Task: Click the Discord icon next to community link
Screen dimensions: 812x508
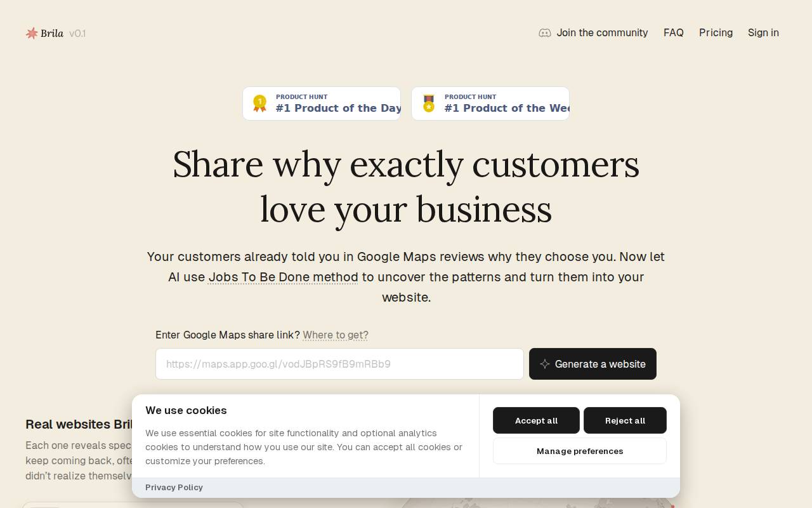Action: coord(545,32)
